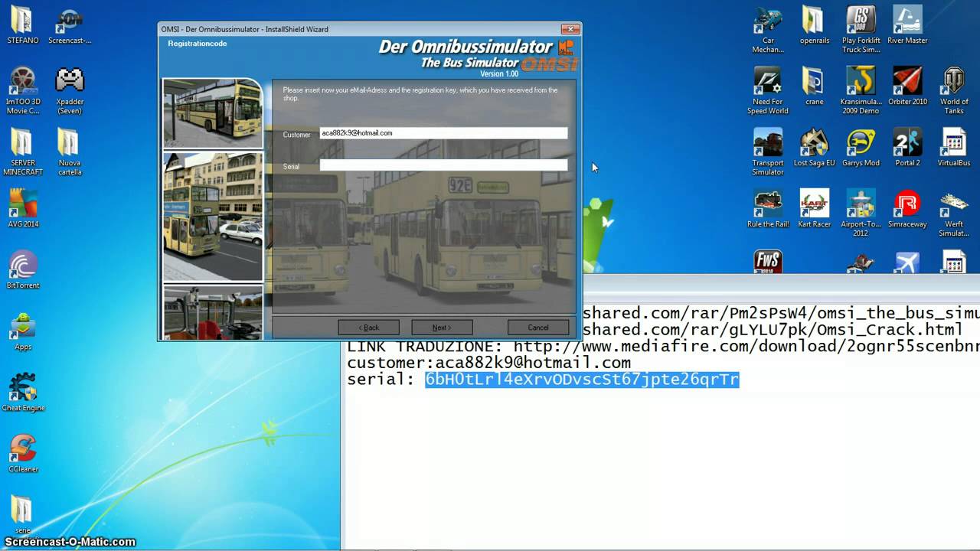Click the street scene bus installer thumbnail

tap(212, 217)
